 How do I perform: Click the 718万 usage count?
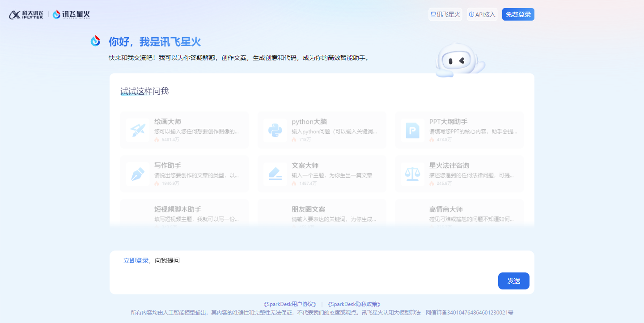pos(305,140)
